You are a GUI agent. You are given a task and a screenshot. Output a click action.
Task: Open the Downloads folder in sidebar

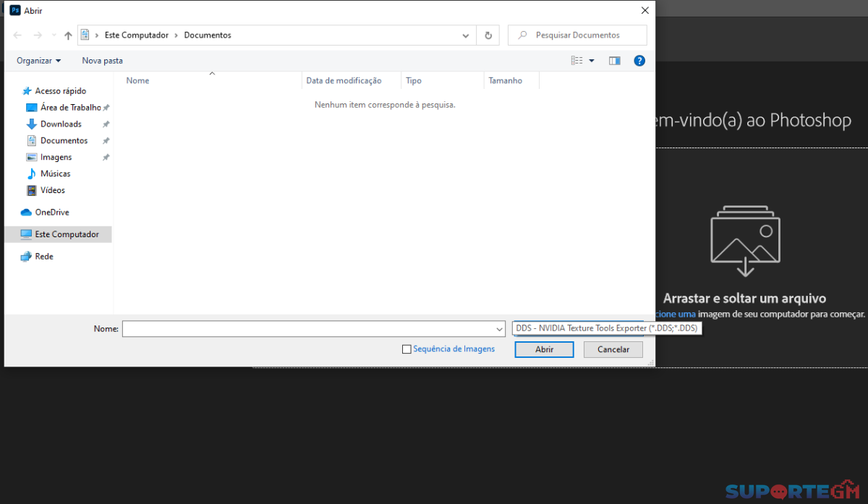click(x=61, y=124)
